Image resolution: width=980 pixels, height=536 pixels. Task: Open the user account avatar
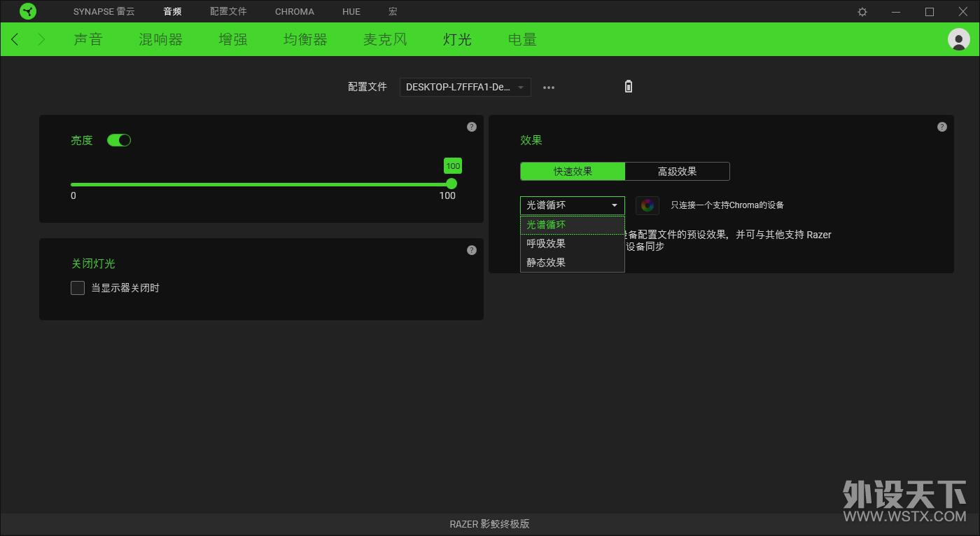958,39
